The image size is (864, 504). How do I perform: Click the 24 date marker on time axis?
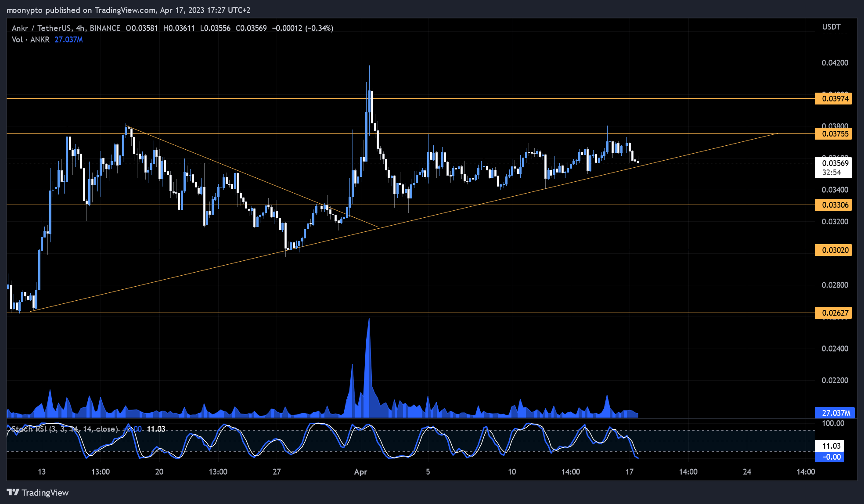coord(747,472)
